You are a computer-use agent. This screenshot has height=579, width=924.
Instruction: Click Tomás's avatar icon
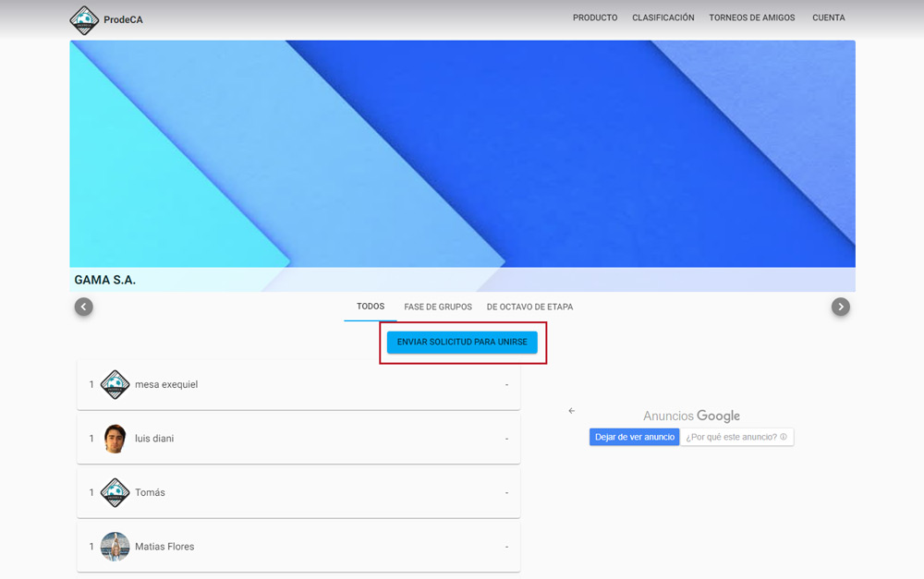(x=115, y=492)
